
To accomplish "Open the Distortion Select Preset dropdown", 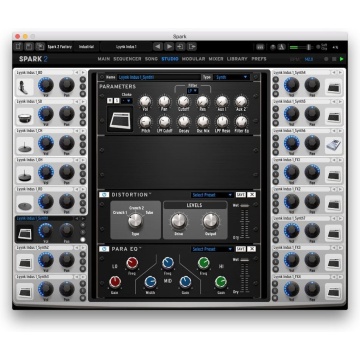I will 212,195.
